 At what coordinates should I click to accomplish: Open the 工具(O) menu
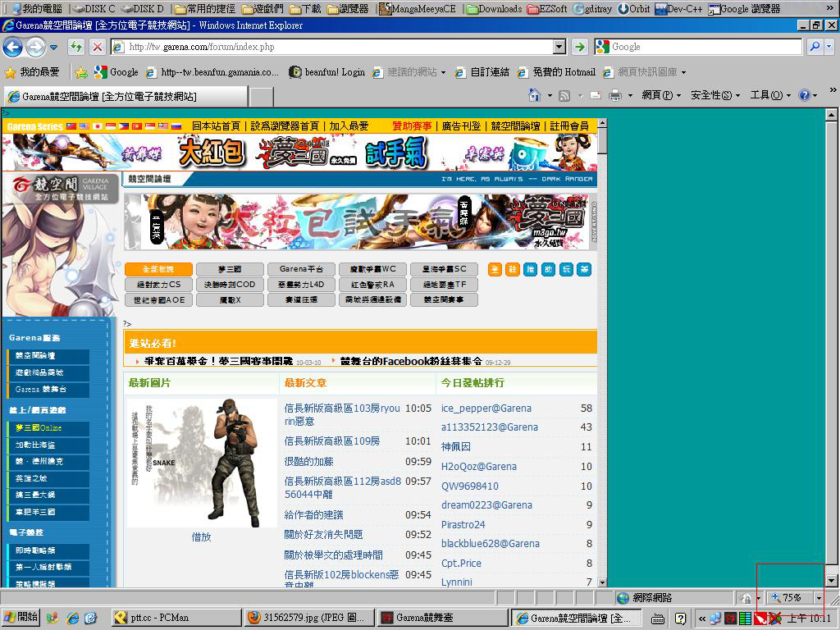point(769,95)
